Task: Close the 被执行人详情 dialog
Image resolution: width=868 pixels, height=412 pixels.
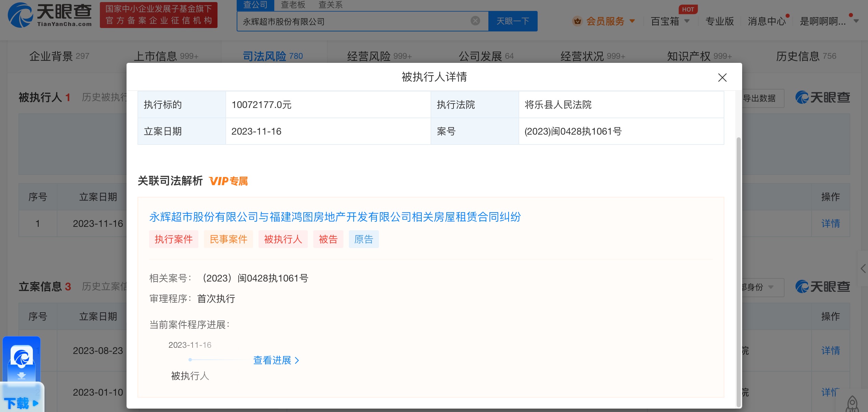Action: tap(722, 78)
